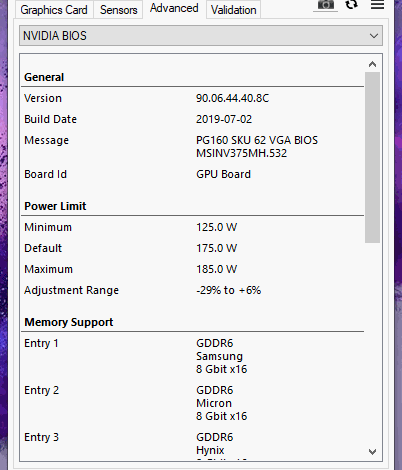
Task: Open the Sensors tab
Action: click(x=118, y=10)
